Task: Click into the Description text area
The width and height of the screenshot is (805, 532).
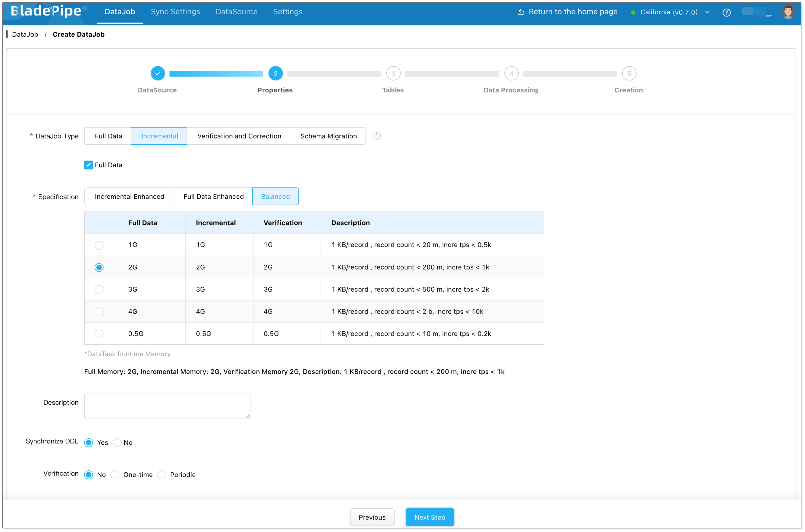Action: [167, 406]
